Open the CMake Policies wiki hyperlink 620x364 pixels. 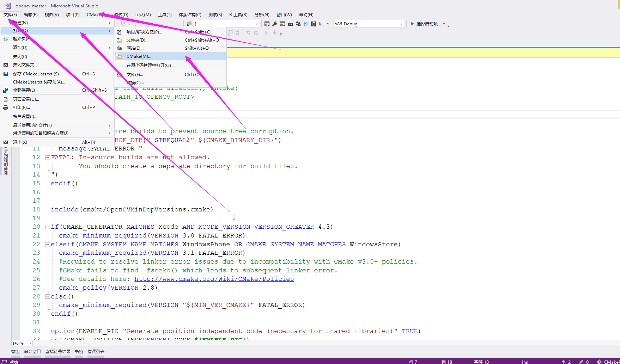(x=214, y=279)
